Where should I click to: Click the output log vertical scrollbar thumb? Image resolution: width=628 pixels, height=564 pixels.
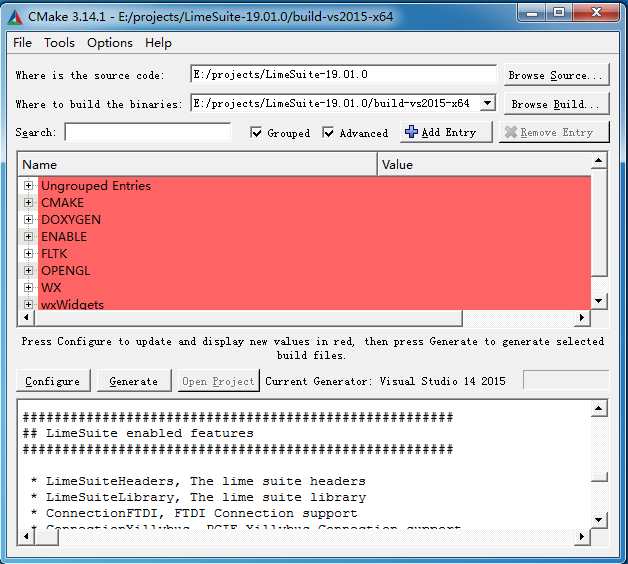click(599, 477)
